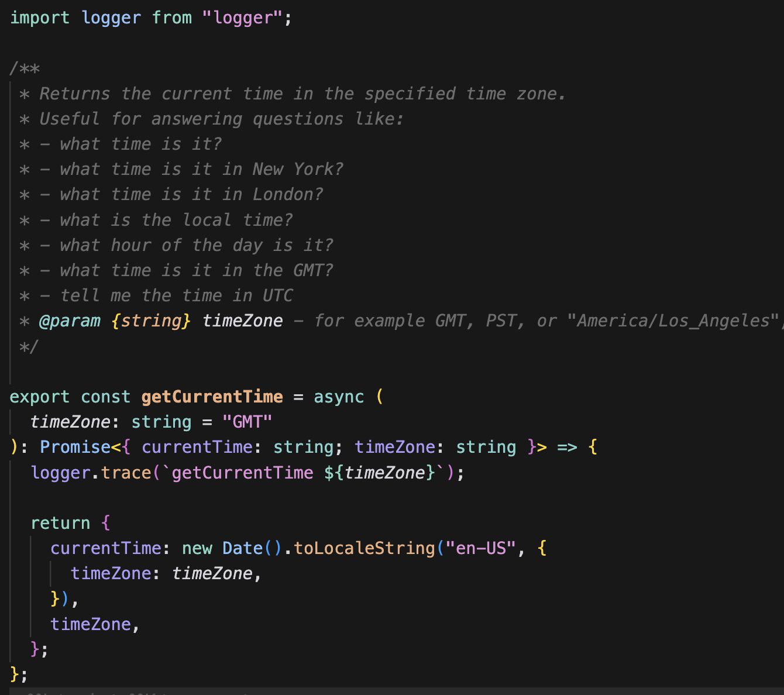This screenshot has height=695, width=784.
Task: Click the Promise return type
Action: (75, 447)
